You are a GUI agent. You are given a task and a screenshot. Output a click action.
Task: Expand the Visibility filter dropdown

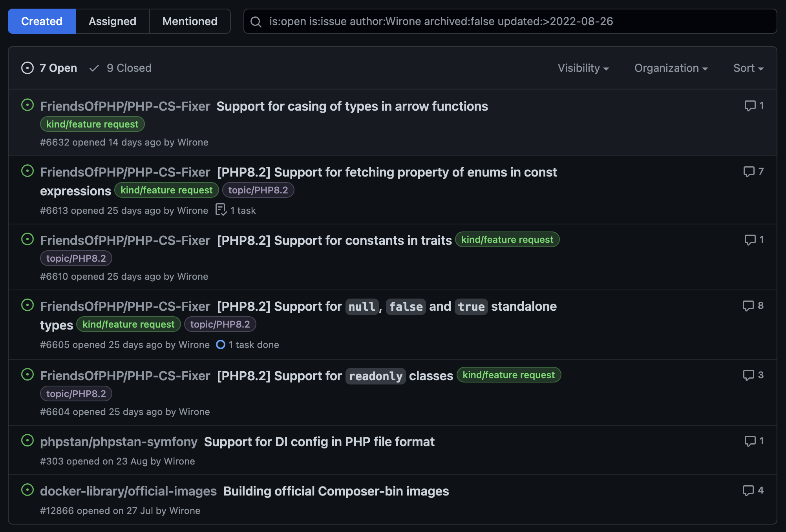pyautogui.click(x=583, y=68)
